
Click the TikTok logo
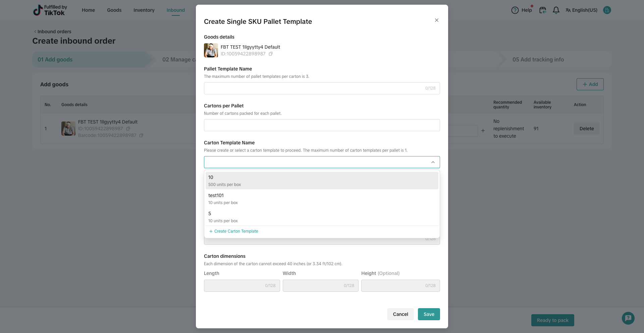pyautogui.click(x=50, y=10)
